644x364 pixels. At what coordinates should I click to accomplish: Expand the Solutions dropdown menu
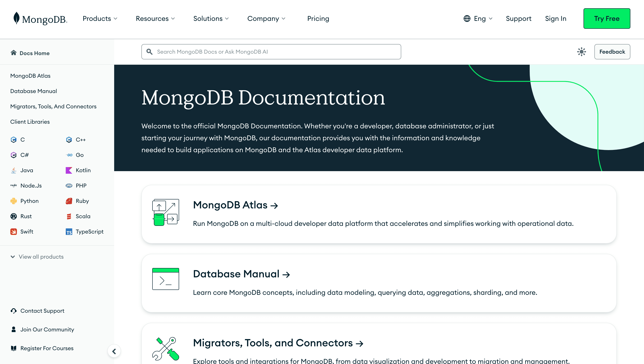(211, 18)
